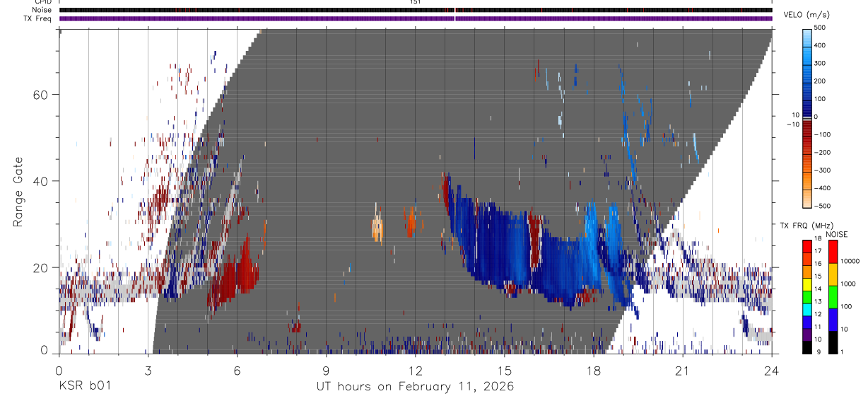
Task: Click the '151' CPID value at top
Action: point(416,2)
